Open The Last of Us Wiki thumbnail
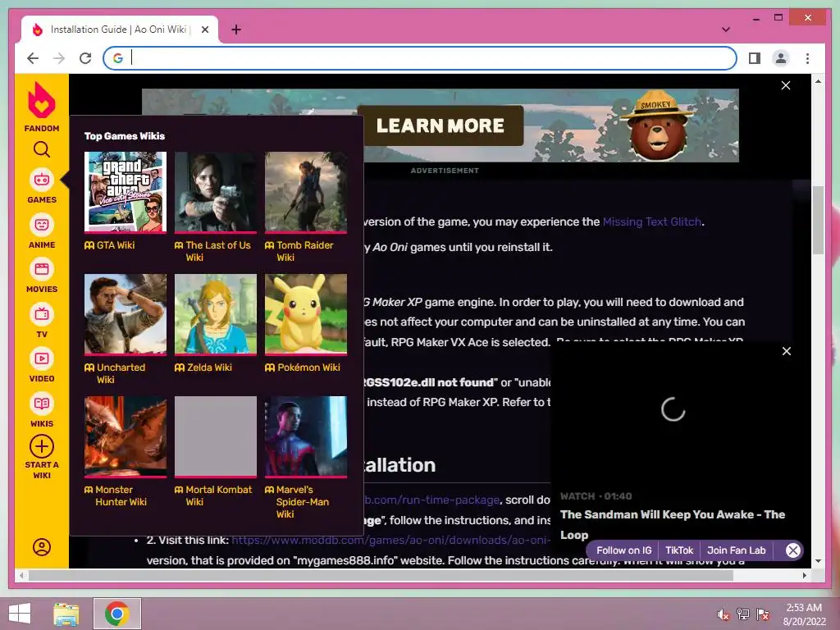This screenshot has width=840, height=630. tap(216, 192)
